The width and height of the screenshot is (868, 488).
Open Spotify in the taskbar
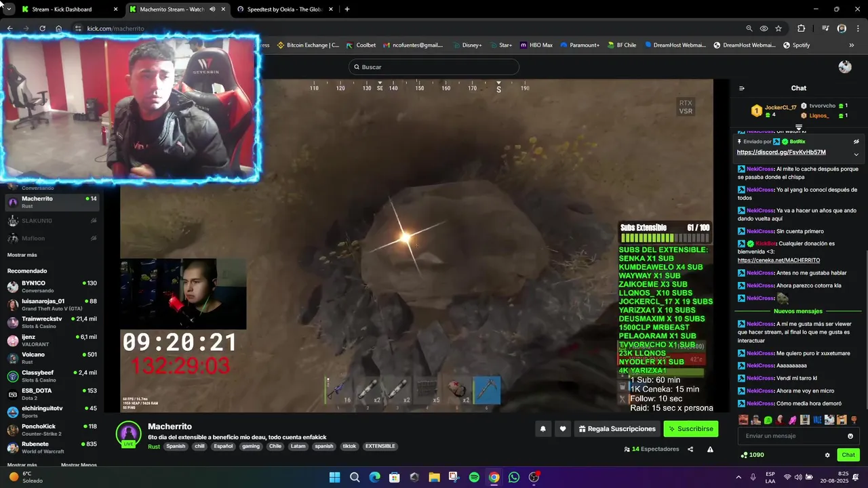click(x=474, y=477)
